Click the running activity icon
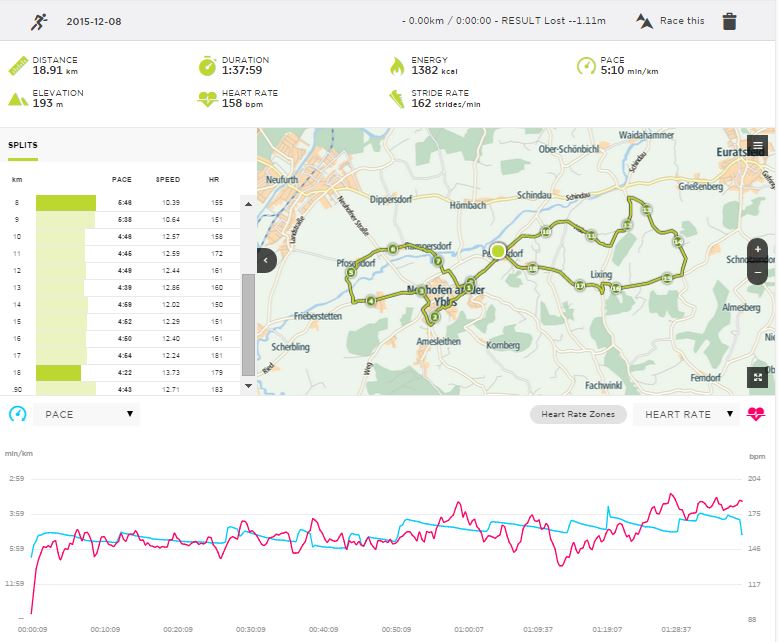The height and width of the screenshot is (642, 778). coord(39,21)
